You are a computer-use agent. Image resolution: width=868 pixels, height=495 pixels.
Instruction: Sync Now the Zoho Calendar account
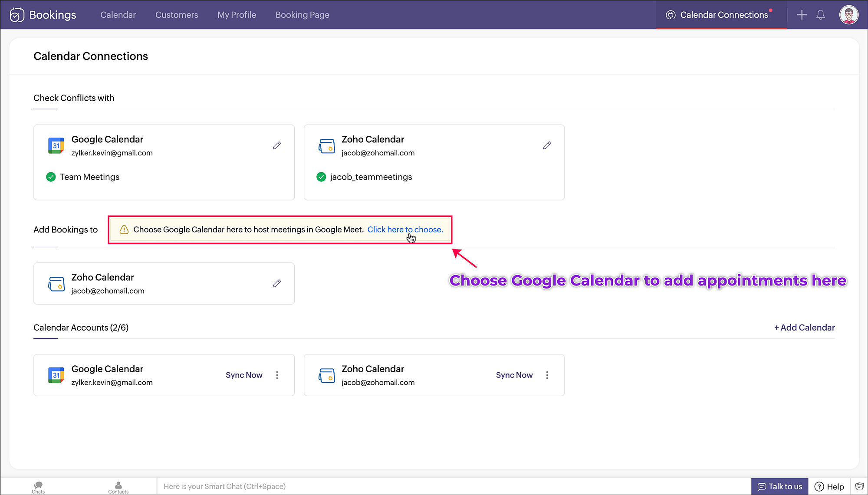click(514, 375)
